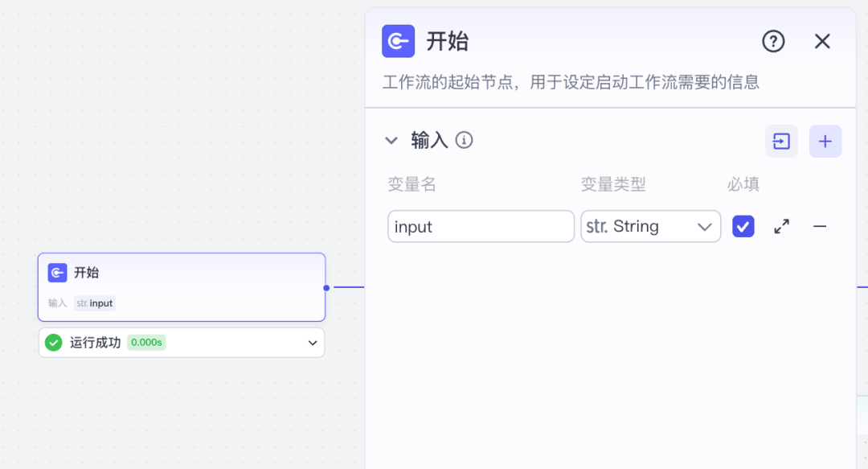Open help for the 开始 node
Viewport: 868px width, 469px height.
pyautogui.click(x=773, y=41)
